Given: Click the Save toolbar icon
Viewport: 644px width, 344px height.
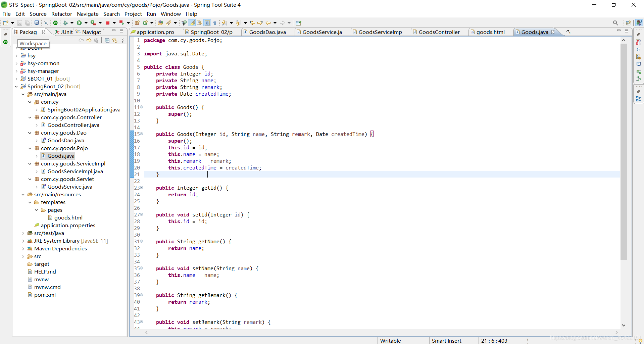Looking at the screenshot, I should click(19, 23).
